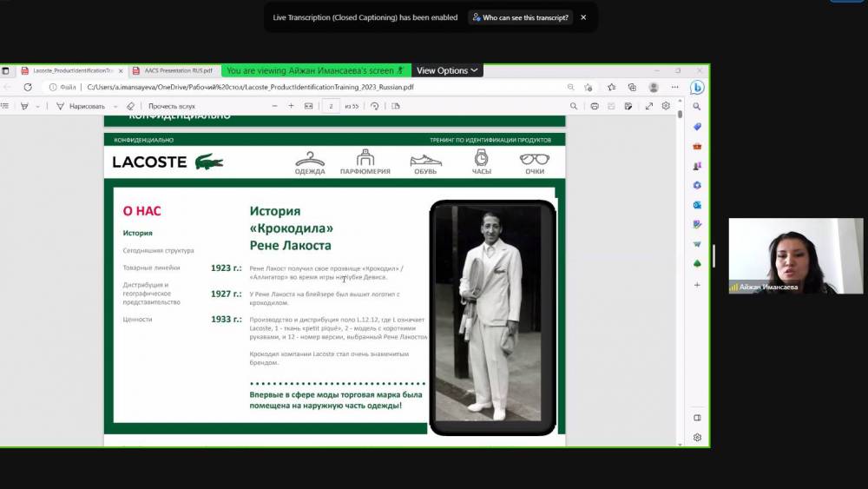Rotate the PDF page
Image resolution: width=868 pixels, height=489 pixels.
point(375,106)
